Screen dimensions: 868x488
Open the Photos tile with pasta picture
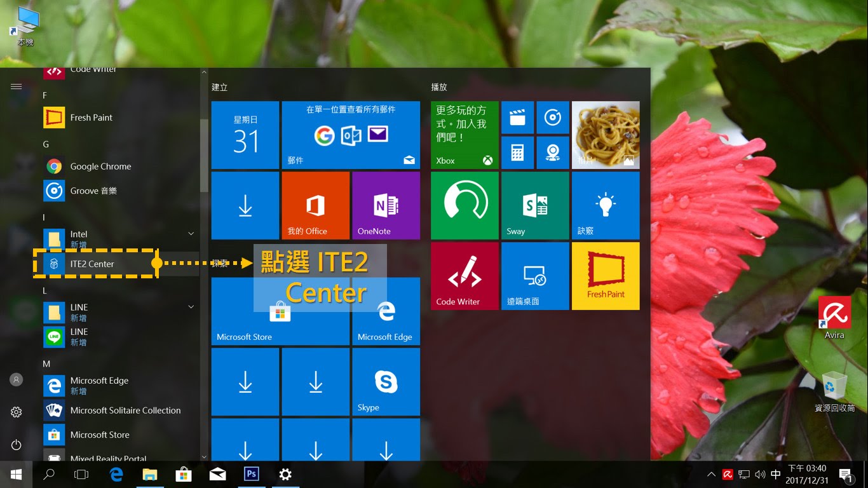606,135
